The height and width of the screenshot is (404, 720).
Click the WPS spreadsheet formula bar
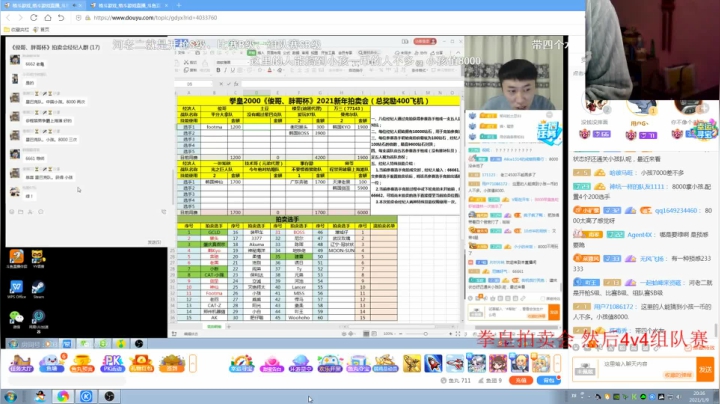351,84
